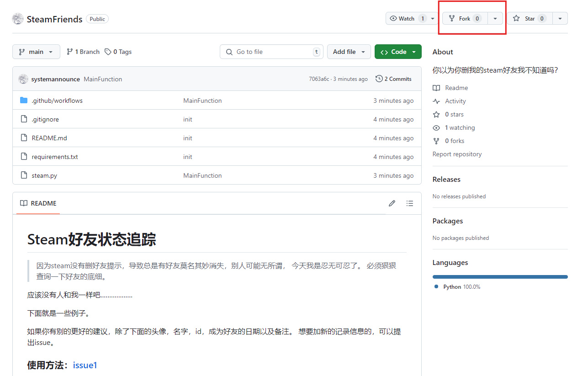The height and width of the screenshot is (376, 588).
Task: View 0 stars in About sidebar
Action: 448,114
